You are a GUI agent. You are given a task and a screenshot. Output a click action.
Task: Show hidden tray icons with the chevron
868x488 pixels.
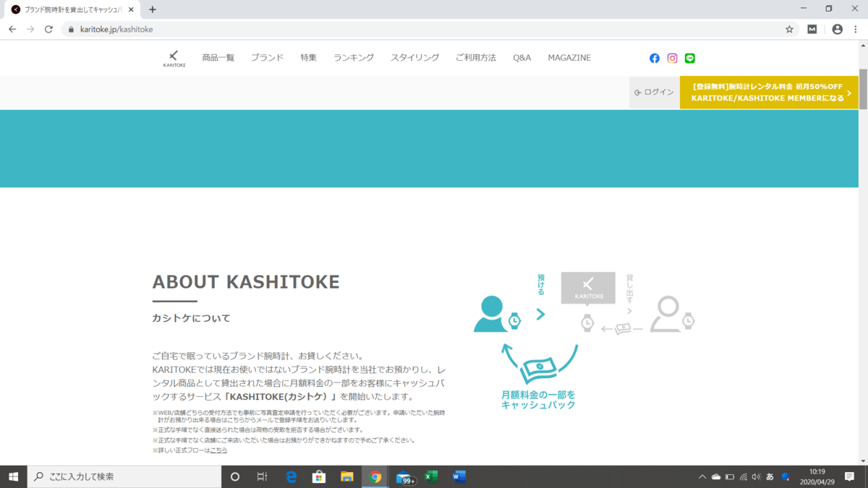click(702, 477)
